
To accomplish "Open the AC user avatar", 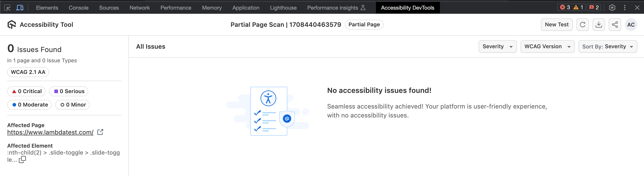I will [x=631, y=25].
